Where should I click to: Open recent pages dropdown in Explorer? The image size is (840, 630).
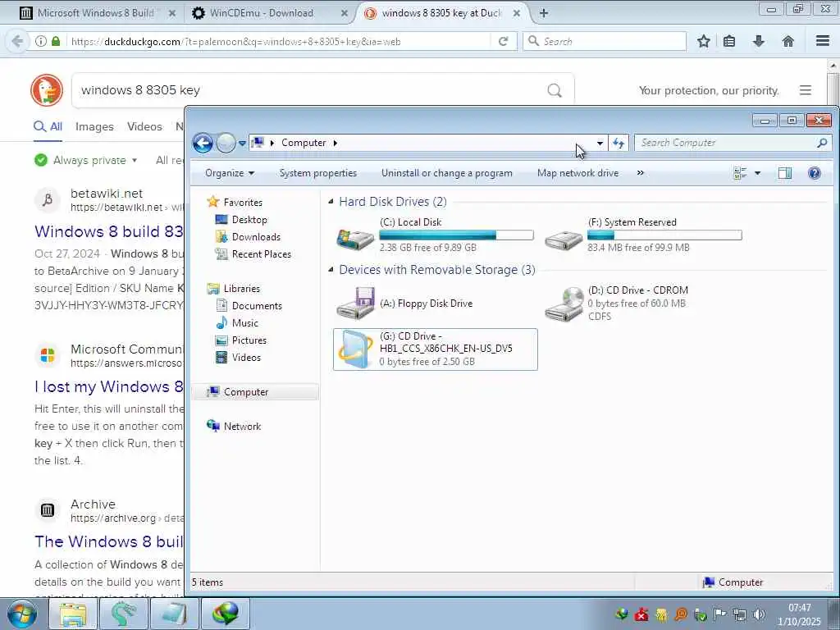pyautogui.click(x=242, y=143)
